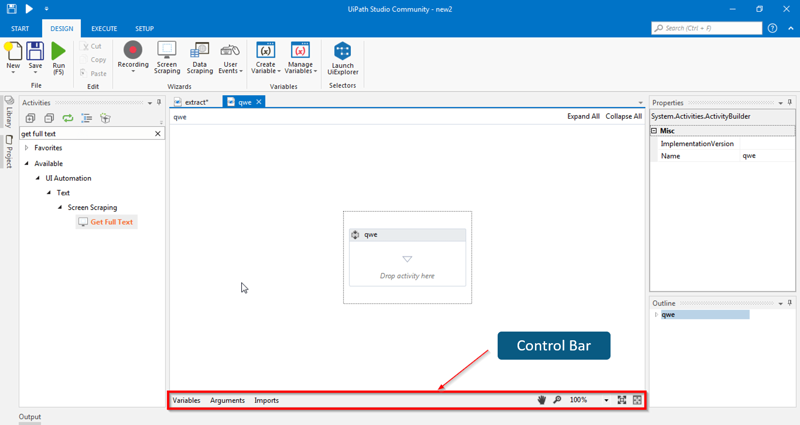This screenshot has height=425, width=800.
Task: Switch to the SETUP ribbon tab
Action: [144, 29]
